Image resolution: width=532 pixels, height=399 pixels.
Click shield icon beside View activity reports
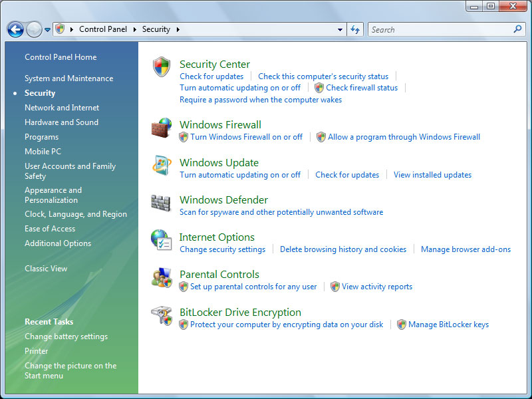click(335, 287)
